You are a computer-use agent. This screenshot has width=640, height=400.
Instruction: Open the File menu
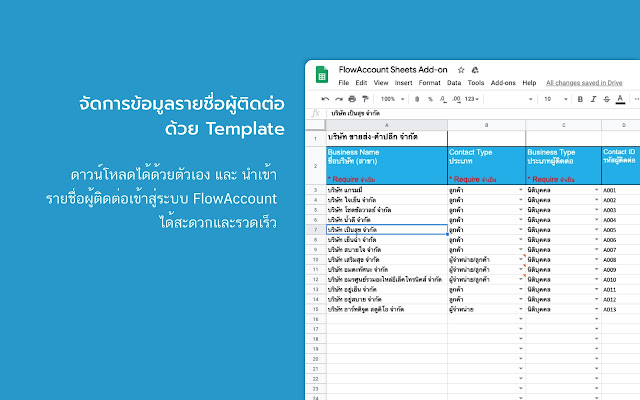pos(344,83)
